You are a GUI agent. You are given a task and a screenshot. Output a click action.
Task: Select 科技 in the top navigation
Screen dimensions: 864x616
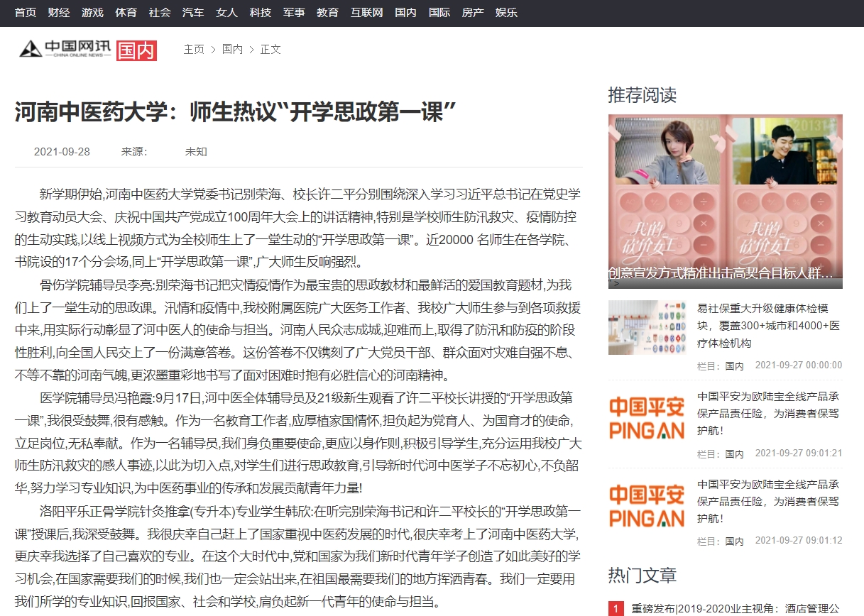pos(261,13)
